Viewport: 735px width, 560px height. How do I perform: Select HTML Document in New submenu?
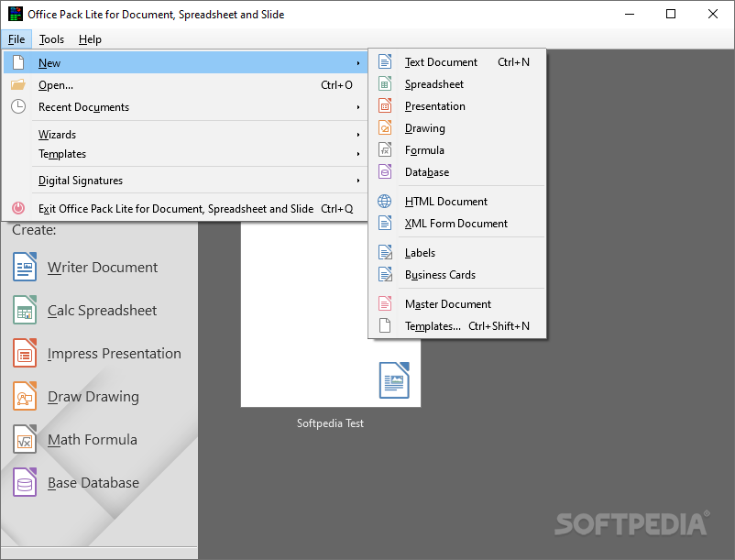tap(457, 201)
